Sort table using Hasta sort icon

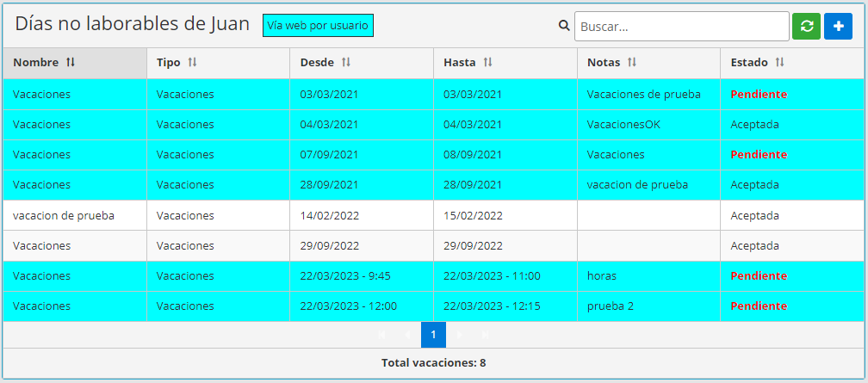[x=487, y=63]
